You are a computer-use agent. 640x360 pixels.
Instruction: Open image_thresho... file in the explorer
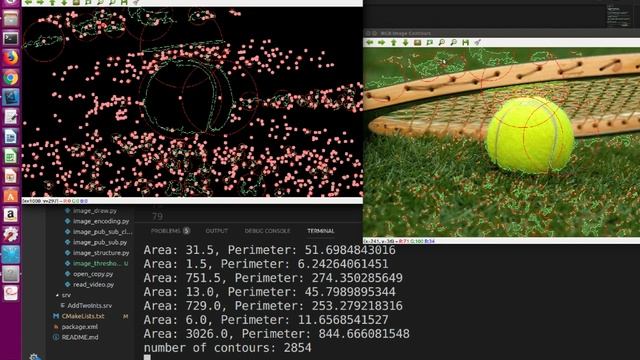click(x=97, y=264)
